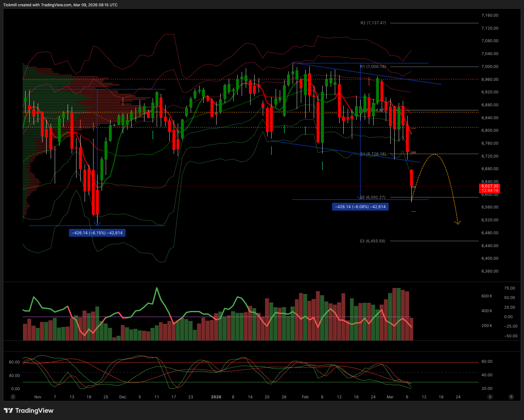The height and width of the screenshot is (420, 524).
Task: Click the 7,160.00 price scale label
Action: click(x=490, y=15)
